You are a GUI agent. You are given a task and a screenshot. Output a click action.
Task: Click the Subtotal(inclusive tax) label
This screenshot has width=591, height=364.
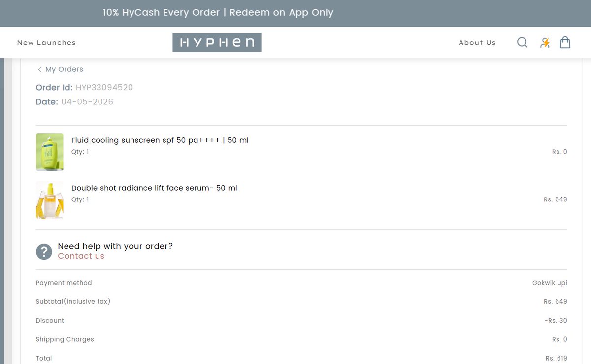click(x=73, y=301)
